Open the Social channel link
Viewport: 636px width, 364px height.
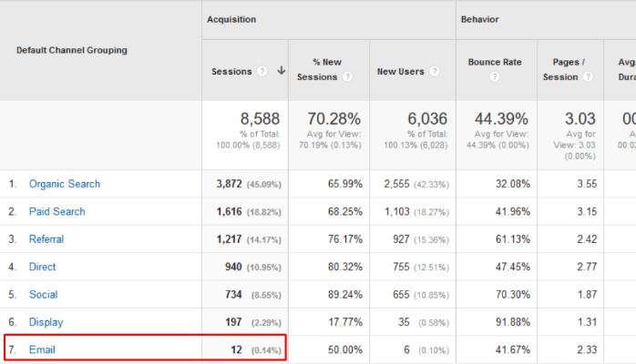point(43,294)
